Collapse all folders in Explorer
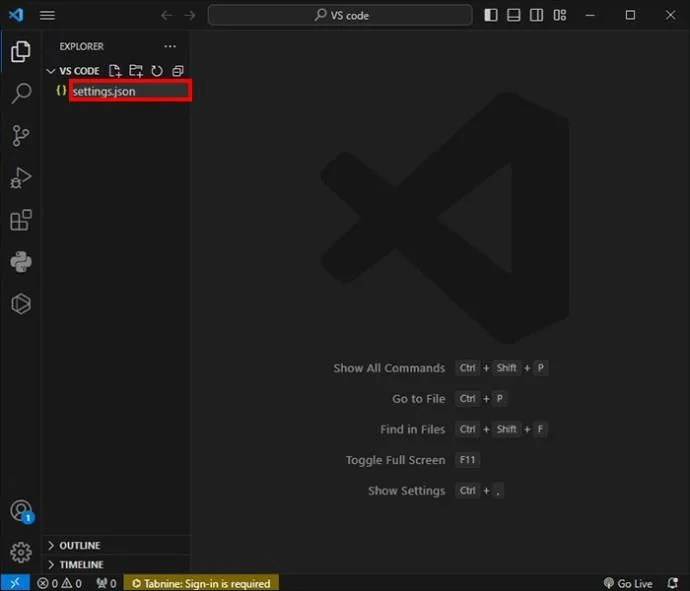Viewport: 690px width, 591px height. coord(178,71)
